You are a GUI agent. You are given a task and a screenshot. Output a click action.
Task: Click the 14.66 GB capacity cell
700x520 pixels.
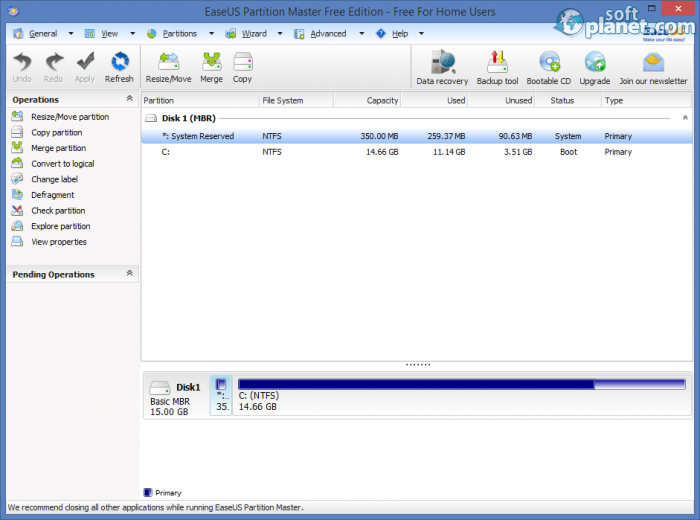point(382,152)
